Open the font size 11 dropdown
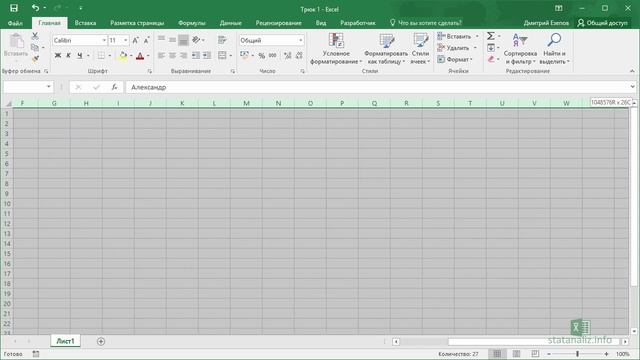 125,40
